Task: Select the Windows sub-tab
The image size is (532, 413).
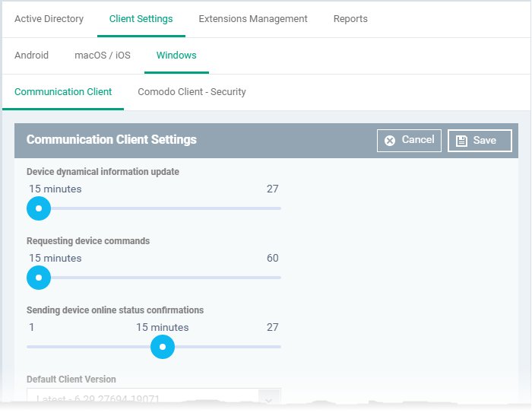Action: 176,55
